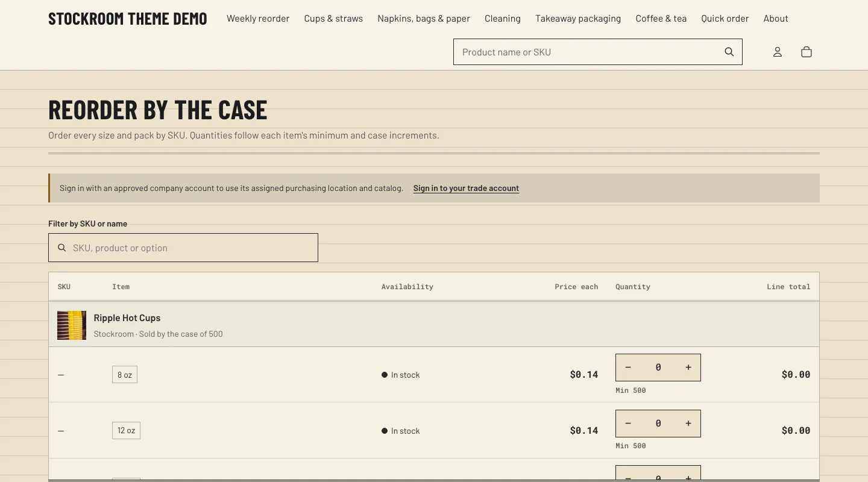Open Takeaway packaging category
Image resolution: width=868 pixels, height=482 pixels.
click(x=578, y=19)
